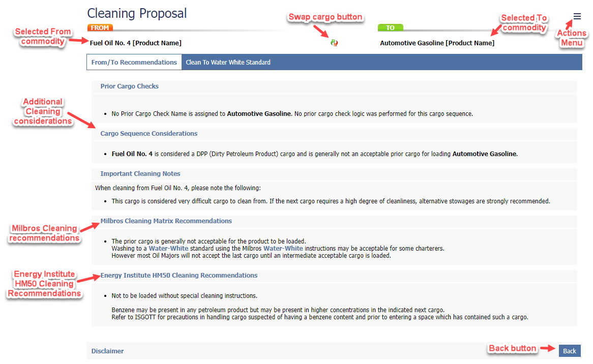Follow the first Water-White link after 'Washing to a'
The width and height of the screenshot is (593, 364).
click(x=168, y=249)
